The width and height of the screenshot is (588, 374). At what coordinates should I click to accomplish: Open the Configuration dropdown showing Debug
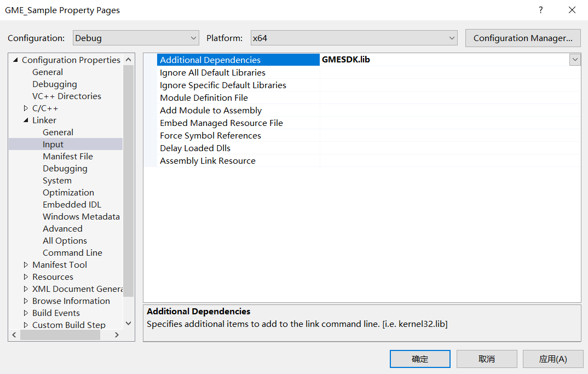(136, 38)
